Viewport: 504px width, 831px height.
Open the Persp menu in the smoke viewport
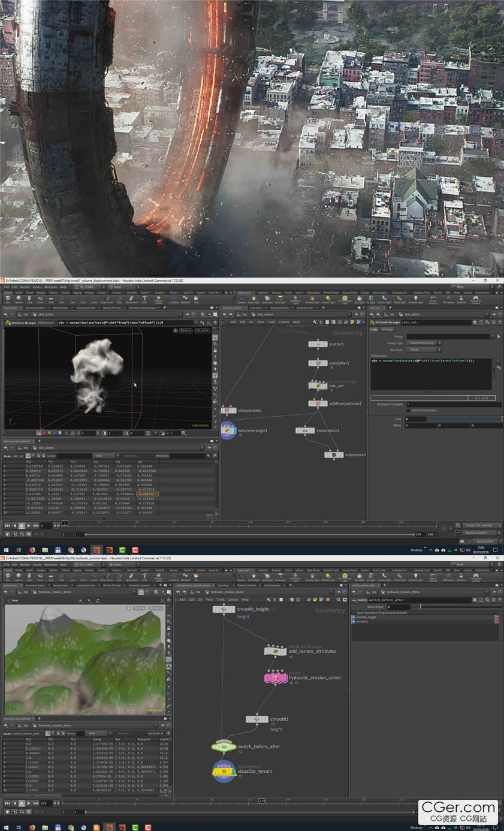tap(185, 330)
